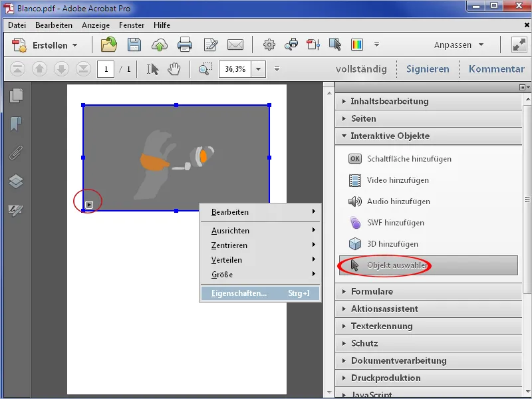Click SWF hinzufügen
Viewport: 532px width, 399px height.
click(386, 223)
